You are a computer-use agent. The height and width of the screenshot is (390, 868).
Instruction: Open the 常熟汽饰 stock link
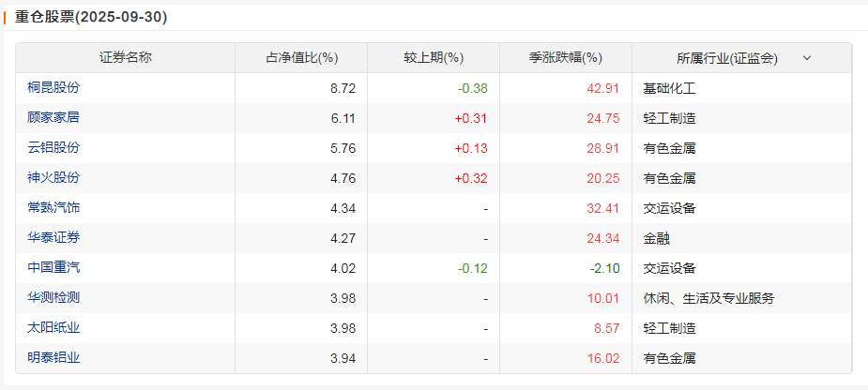click(53, 207)
